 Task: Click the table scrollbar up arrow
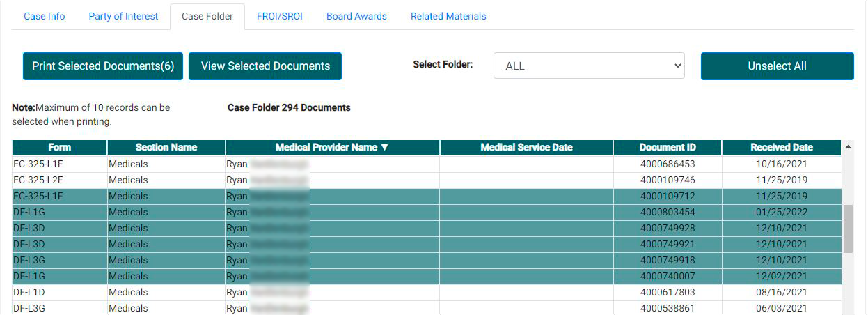848,147
